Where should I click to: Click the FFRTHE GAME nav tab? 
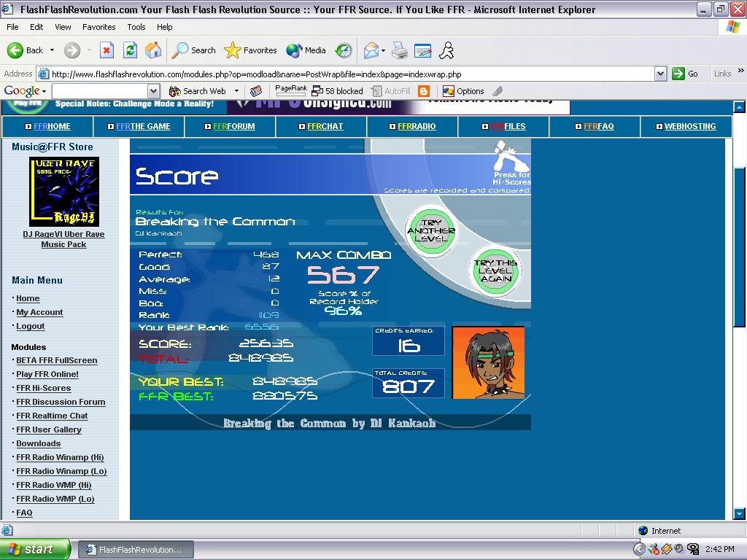point(139,126)
